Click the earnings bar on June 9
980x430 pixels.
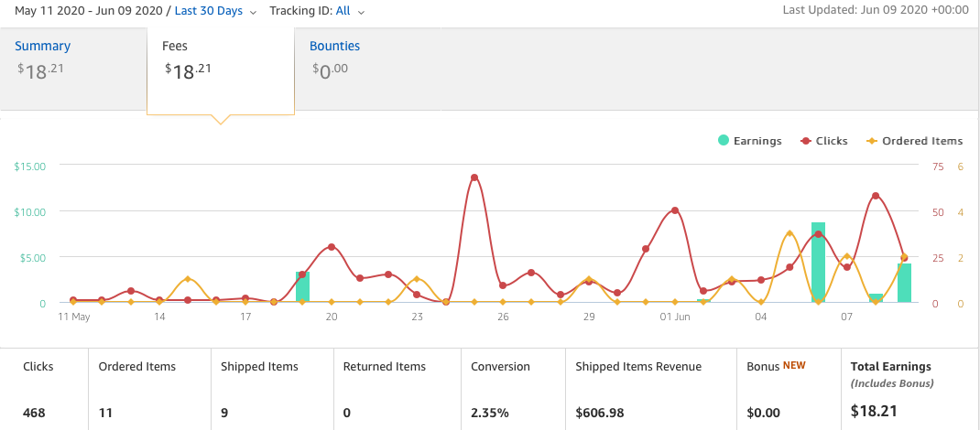(x=904, y=283)
